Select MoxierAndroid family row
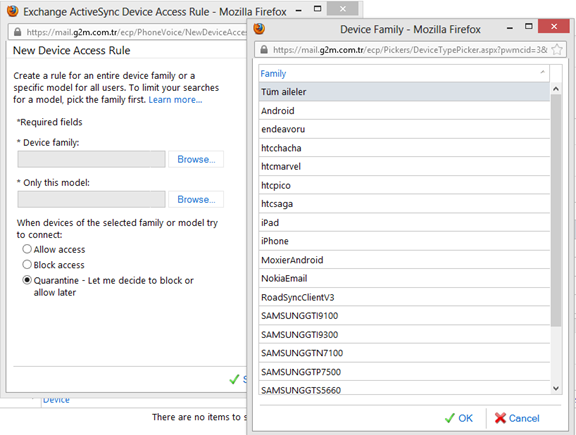 [x=404, y=260]
